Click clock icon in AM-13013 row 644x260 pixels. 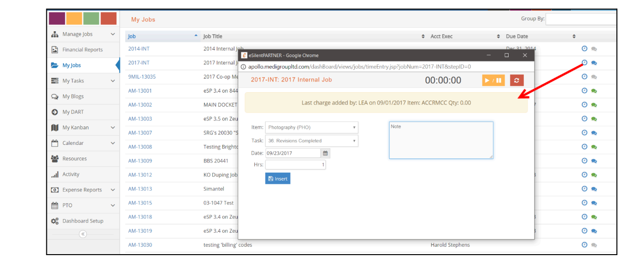click(x=585, y=188)
